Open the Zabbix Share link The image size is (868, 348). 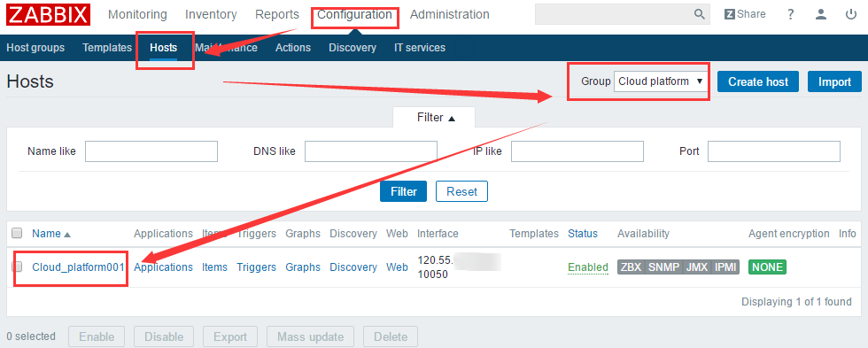(x=745, y=14)
